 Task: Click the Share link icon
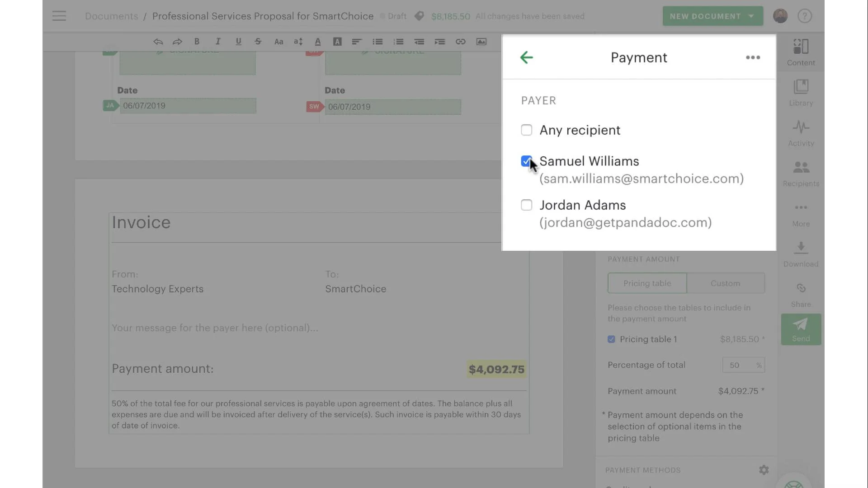[x=801, y=295]
